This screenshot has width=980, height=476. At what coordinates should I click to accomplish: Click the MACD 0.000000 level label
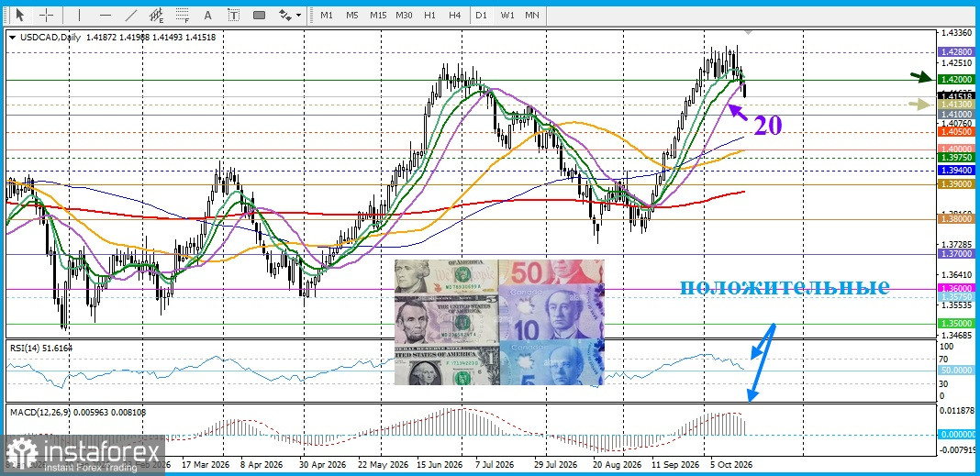956,435
